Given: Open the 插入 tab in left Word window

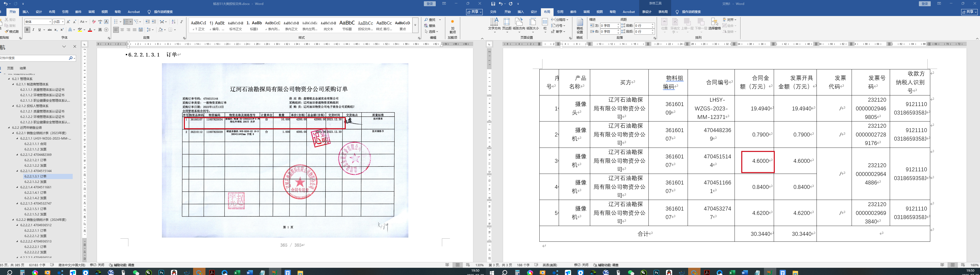Looking at the screenshot, I should (26, 12).
